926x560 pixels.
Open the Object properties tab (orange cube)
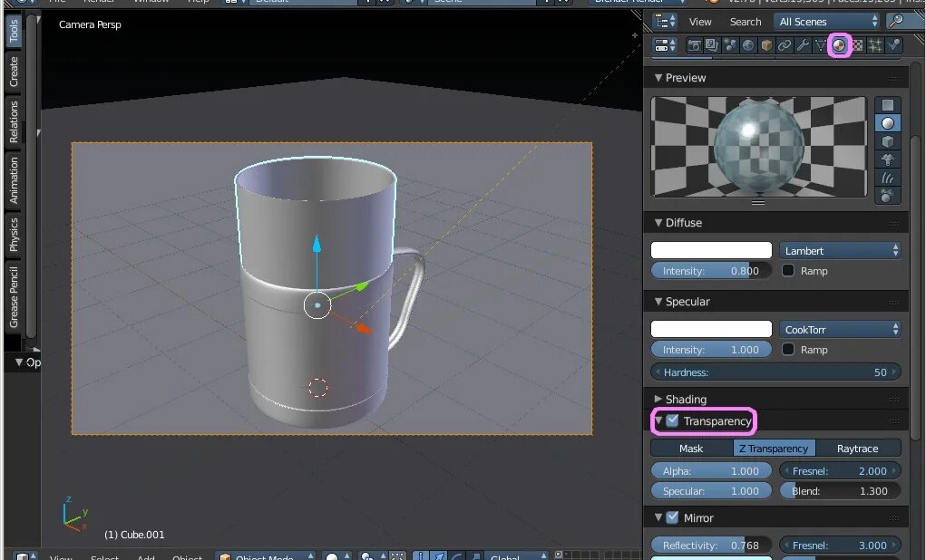766,45
